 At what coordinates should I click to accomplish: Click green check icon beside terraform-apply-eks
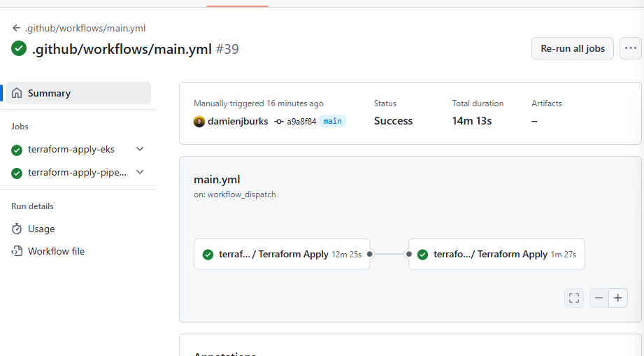(17, 150)
